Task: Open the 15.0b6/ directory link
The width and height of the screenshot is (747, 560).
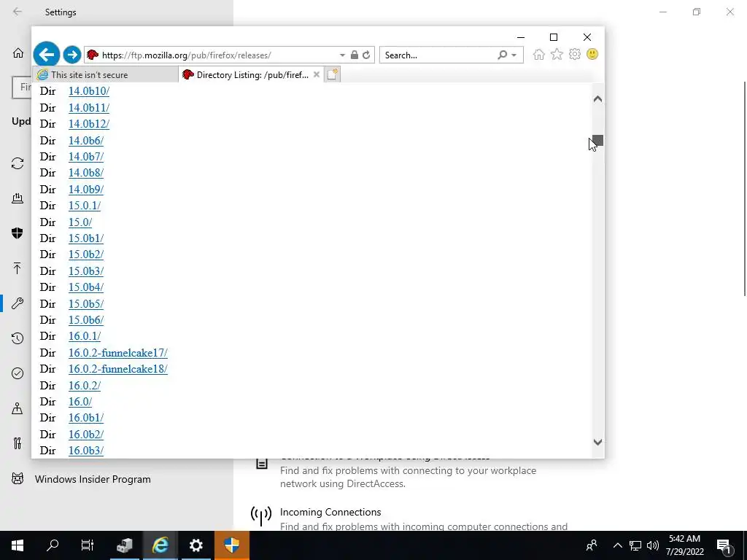Action: (x=86, y=320)
